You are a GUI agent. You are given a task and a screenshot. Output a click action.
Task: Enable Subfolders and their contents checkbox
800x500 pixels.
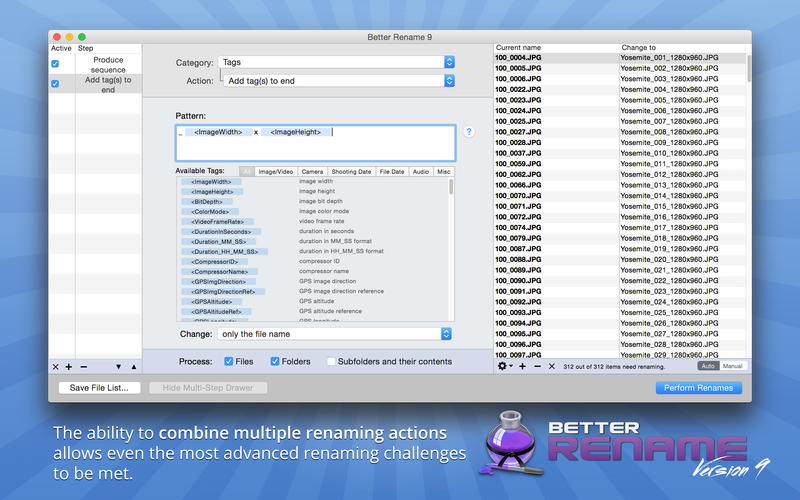pyautogui.click(x=331, y=361)
